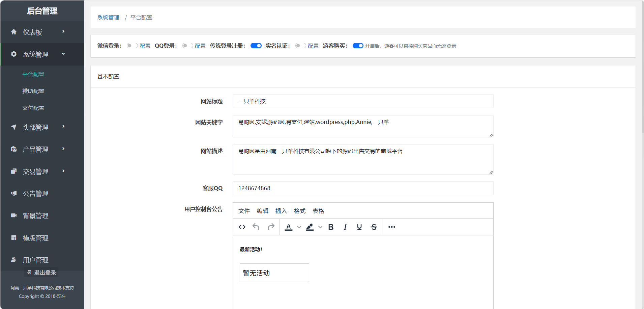644x309 pixels.
Task: Turn off the 游客购买 switch
Action: [x=358, y=46]
